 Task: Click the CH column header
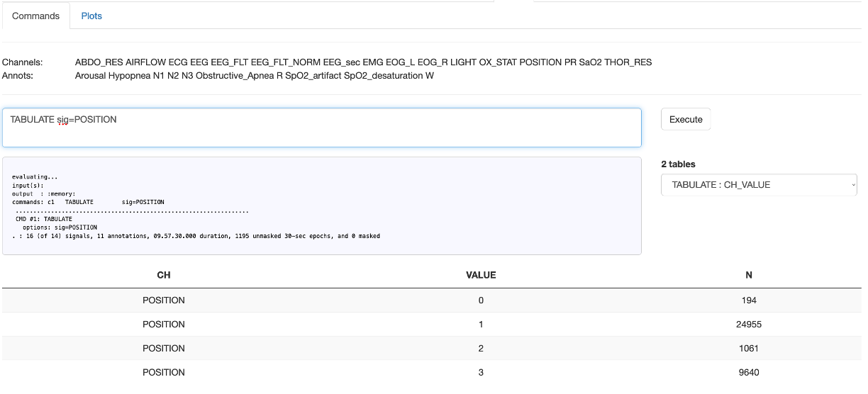(163, 275)
